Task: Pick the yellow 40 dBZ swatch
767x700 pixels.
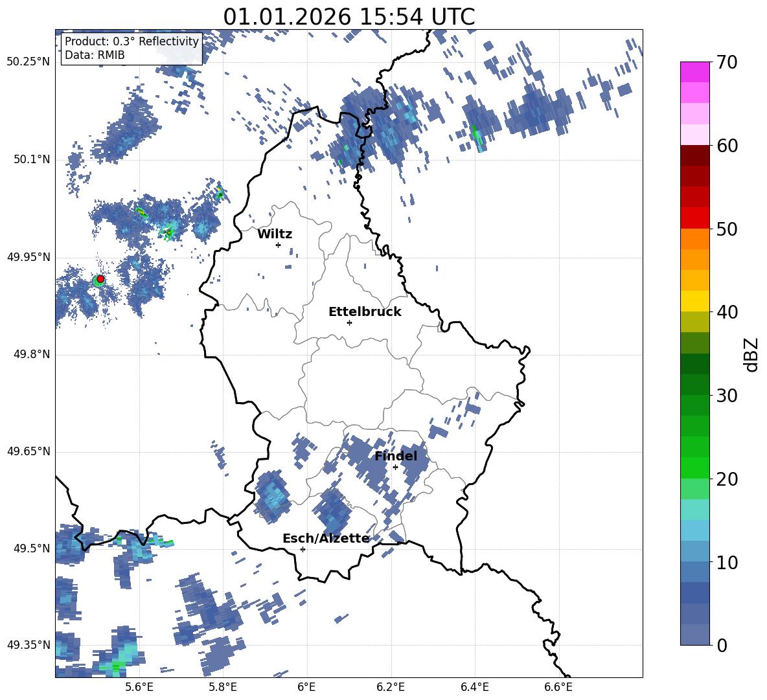Action: click(694, 301)
